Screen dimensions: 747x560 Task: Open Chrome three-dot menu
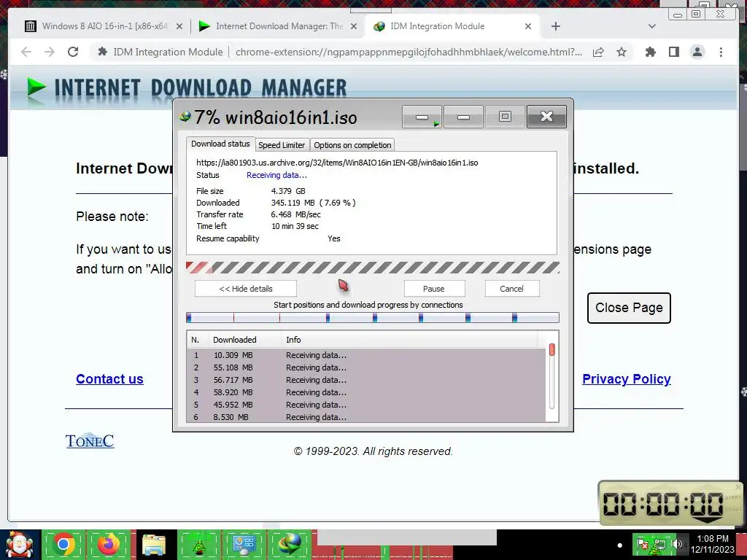click(721, 52)
